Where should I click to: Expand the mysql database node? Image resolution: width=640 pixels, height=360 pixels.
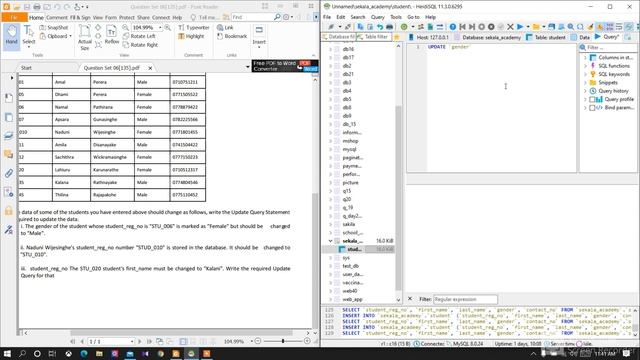[x=331, y=149]
